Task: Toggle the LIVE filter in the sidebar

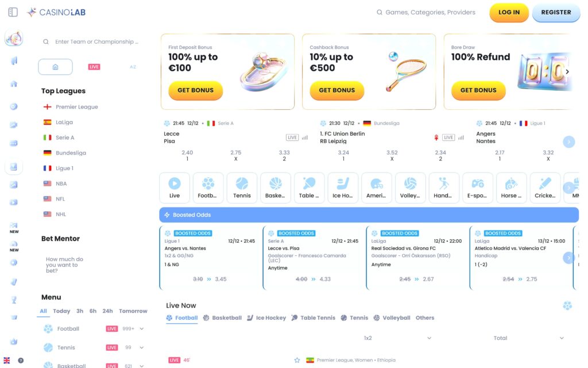Action: (94, 67)
